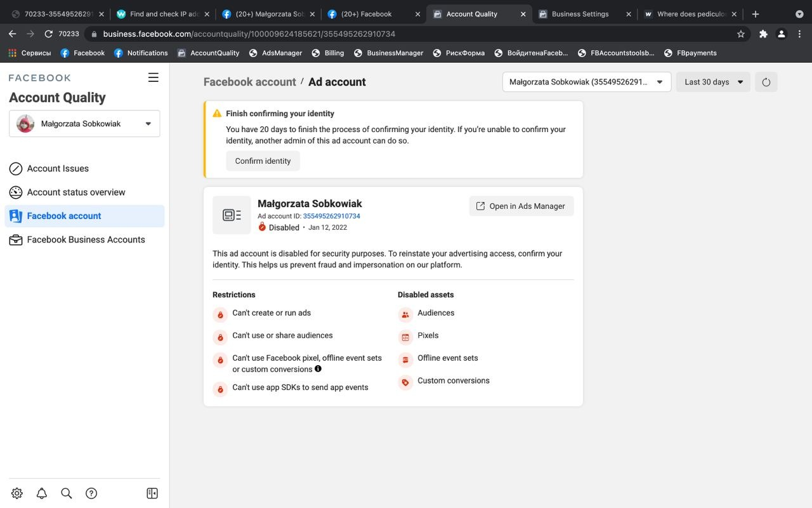Open the FBpayments bookmark
The width and height of the screenshot is (812, 508).
tap(690, 53)
